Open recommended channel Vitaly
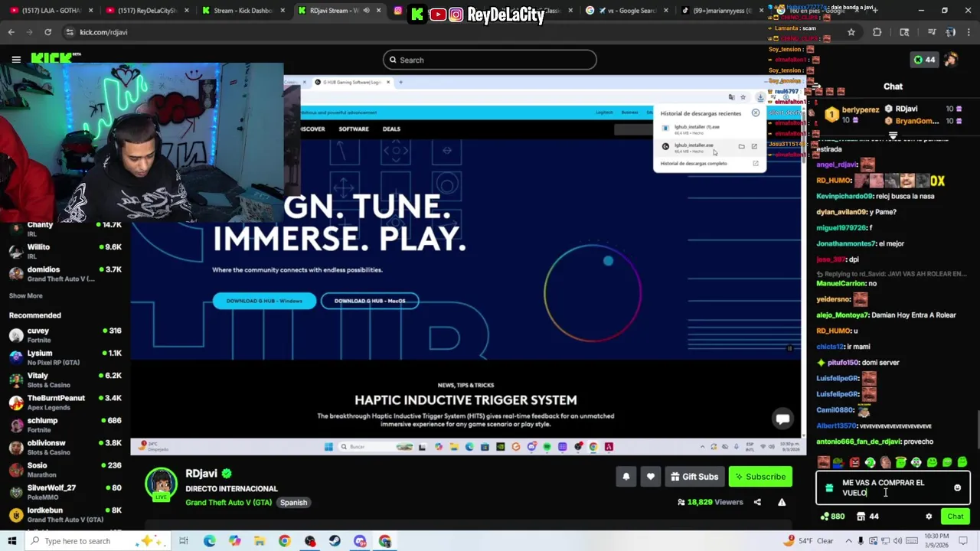Image resolution: width=980 pixels, height=551 pixels. (65, 380)
